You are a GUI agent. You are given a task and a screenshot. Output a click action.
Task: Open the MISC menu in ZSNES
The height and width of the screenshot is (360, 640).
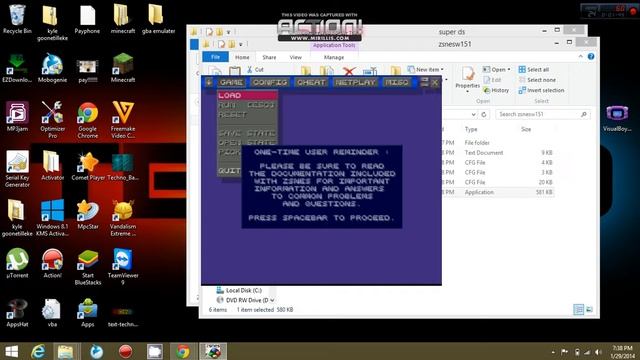pos(397,82)
